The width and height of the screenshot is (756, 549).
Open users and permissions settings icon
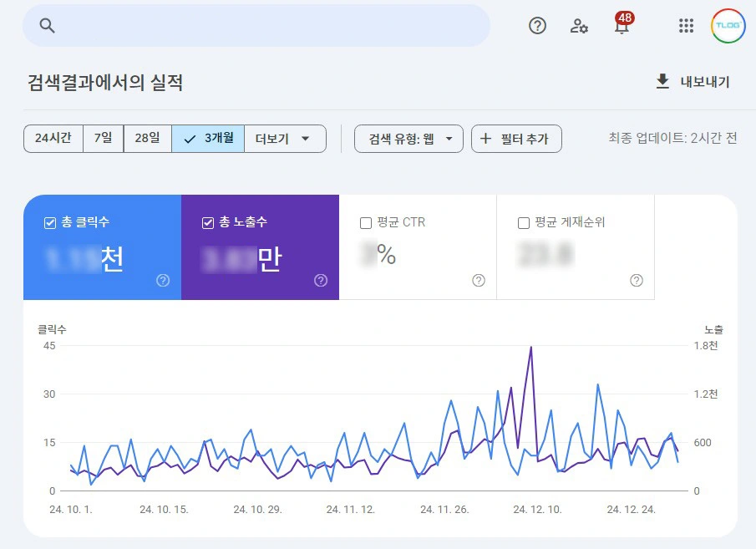[579, 26]
